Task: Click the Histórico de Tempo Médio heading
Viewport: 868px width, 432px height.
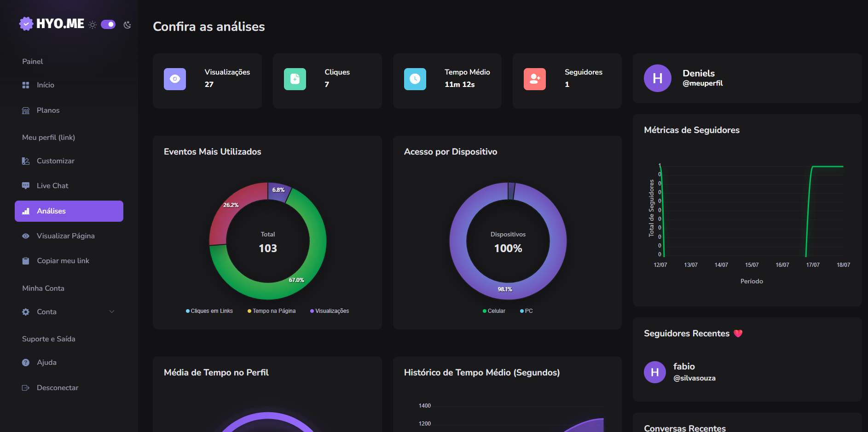Action: click(x=482, y=373)
